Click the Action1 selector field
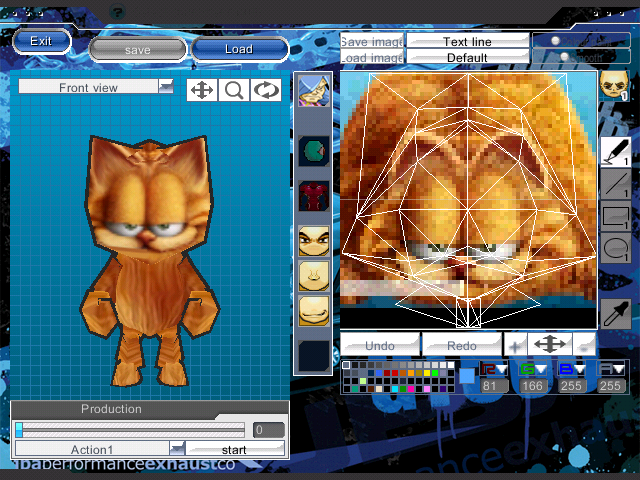The image size is (640, 480). pyautogui.click(x=92, y=449)
